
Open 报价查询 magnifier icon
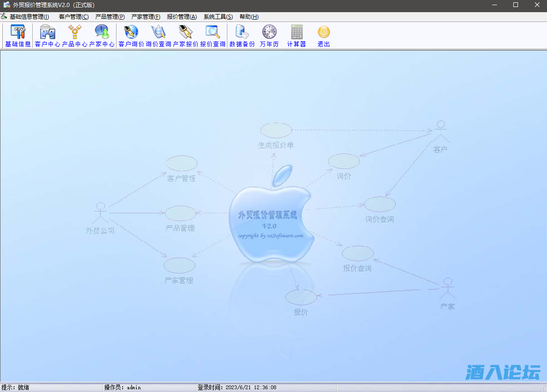click(x=212, y=36)
